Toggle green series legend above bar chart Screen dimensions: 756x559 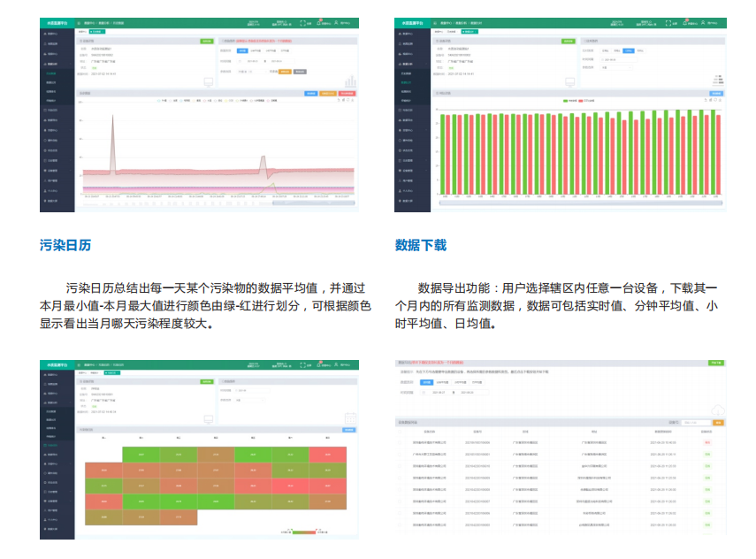[568, 101]
